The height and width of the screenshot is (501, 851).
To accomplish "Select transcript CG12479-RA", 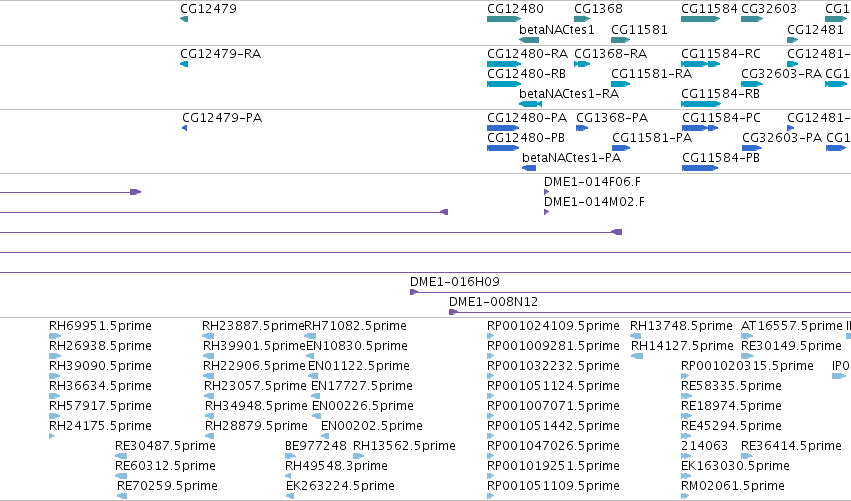I will [184, 64].
